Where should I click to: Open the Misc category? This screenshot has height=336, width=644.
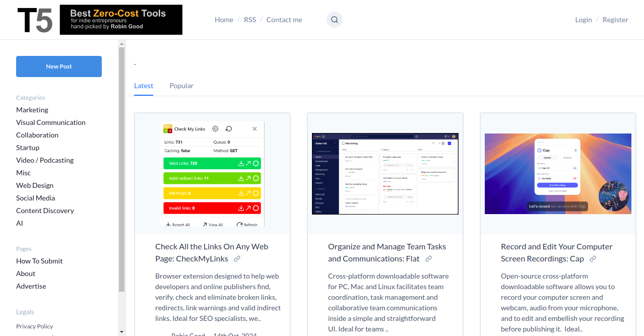point(23,173)
